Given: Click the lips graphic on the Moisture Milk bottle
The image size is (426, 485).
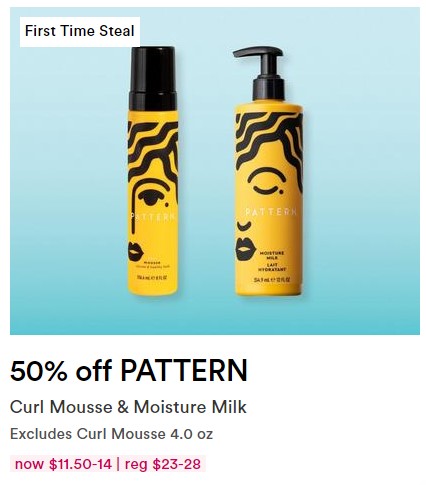Looking at the screenshot, I should click(246, 250).
